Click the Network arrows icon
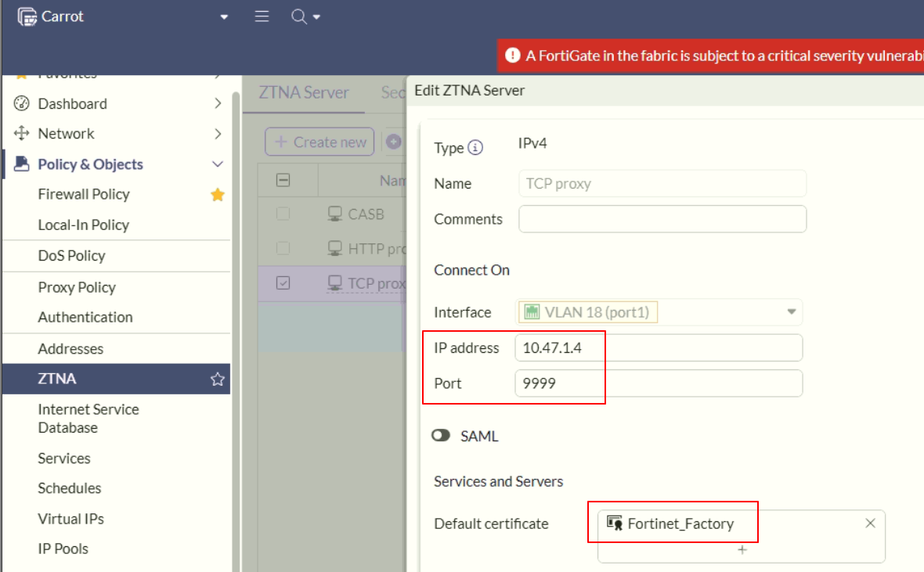The width and height of the screenshot is (924, 572). [x=22, y=133]
